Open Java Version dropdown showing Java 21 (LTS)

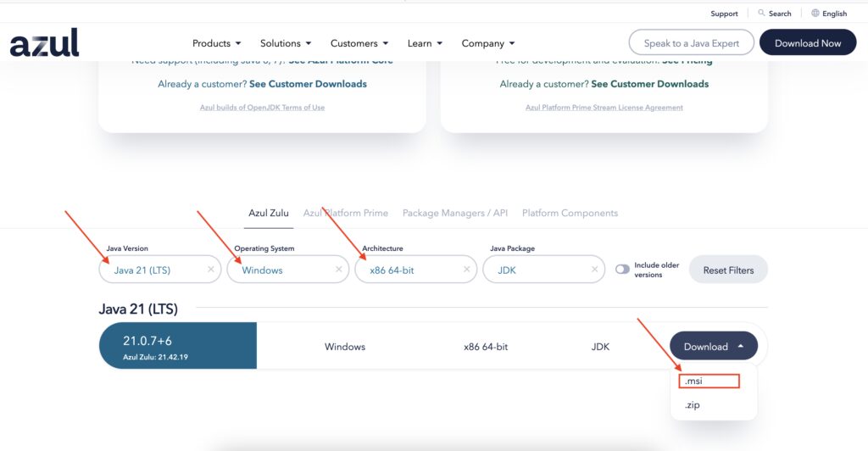[160, 270]
